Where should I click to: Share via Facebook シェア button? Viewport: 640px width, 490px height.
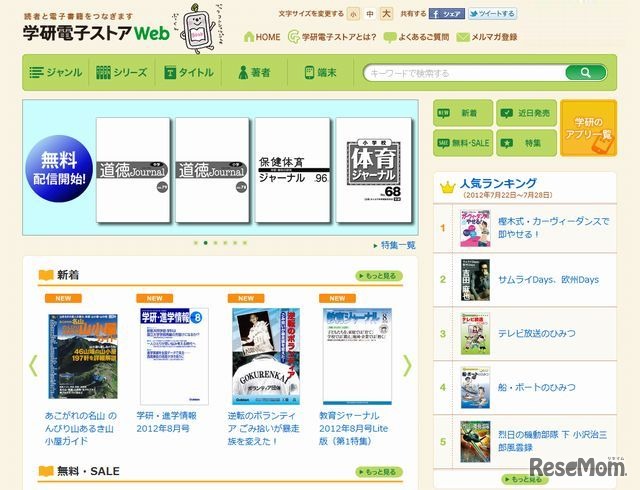click(447, 14)
